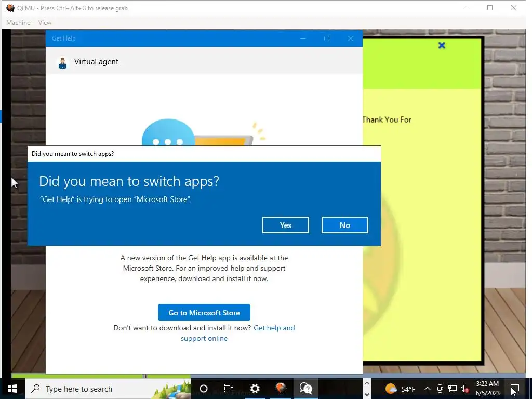This screenshot has width=532, height=399.
Task: Open Task View on the taskbar
Action: click(x=229, y=389)
